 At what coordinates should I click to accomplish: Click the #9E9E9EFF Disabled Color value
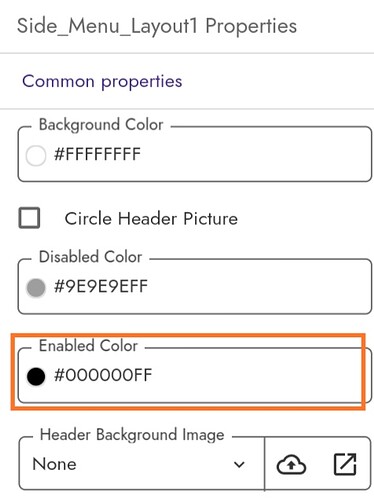101,287
